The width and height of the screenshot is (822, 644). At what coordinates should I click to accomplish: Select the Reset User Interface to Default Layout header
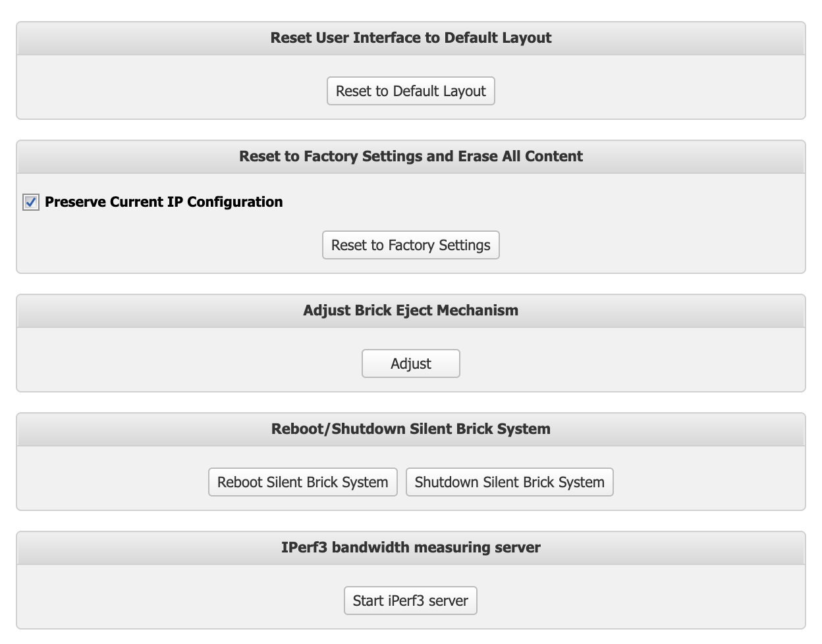(x=410, y=38)
